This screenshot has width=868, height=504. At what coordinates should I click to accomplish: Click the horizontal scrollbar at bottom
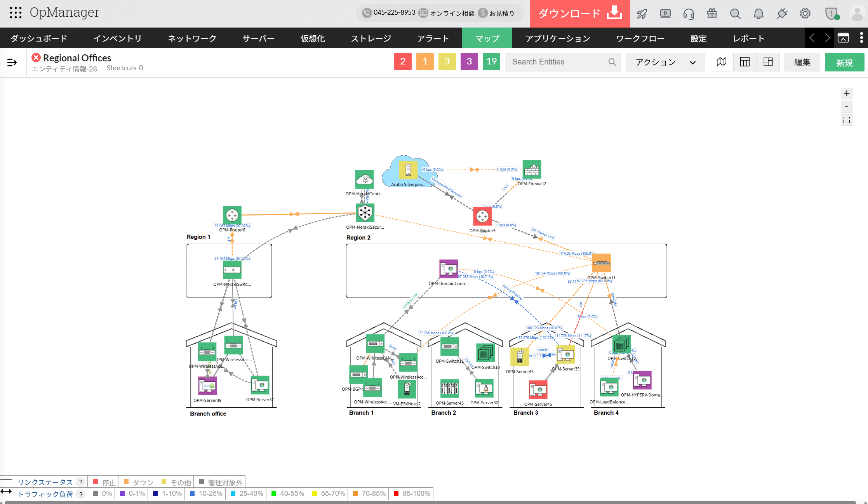[430, 502]
